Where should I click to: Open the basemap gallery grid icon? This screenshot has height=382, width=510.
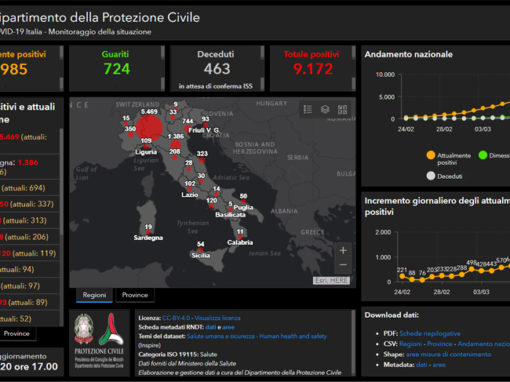(x=342, y=109)
